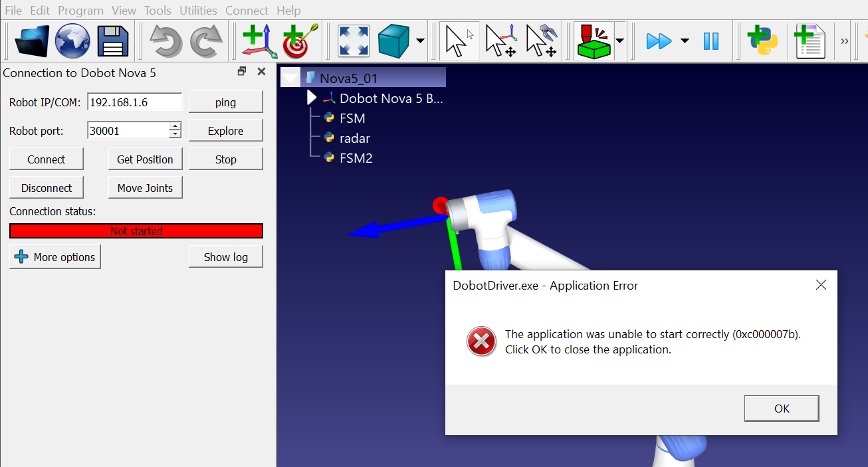Click OK in the Application Error dialog
This screenshot has height=467, width=868.
point(781,409)
